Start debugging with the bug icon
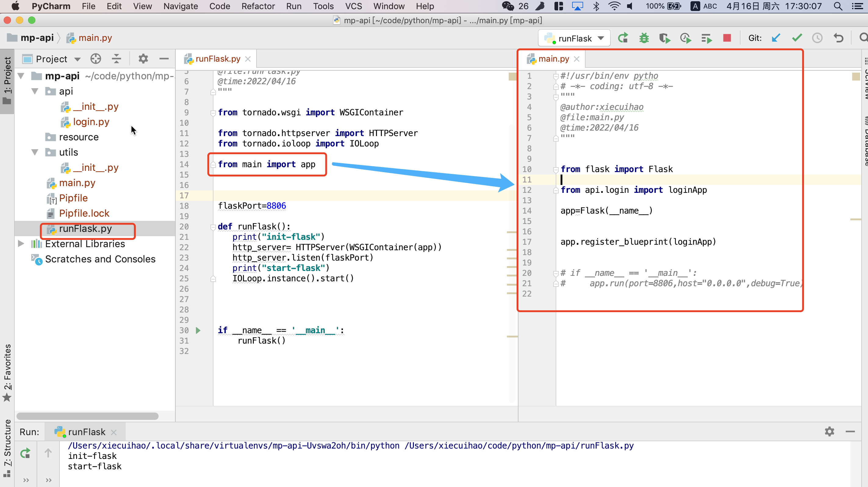Viewport: 868px width, 487px height. pos(644,38)
